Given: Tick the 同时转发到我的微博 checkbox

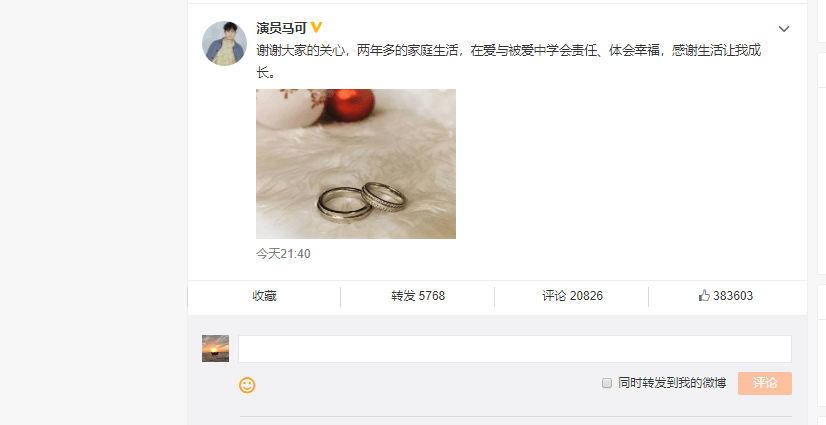Looking at the screenshot, I should (607, 383).
